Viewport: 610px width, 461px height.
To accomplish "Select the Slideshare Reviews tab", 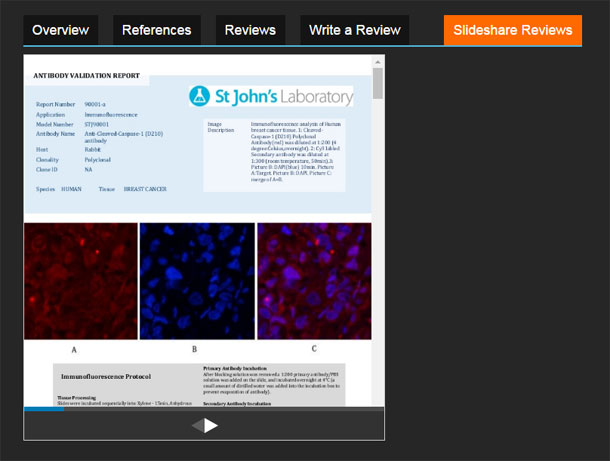I will (x=513, y=30).
